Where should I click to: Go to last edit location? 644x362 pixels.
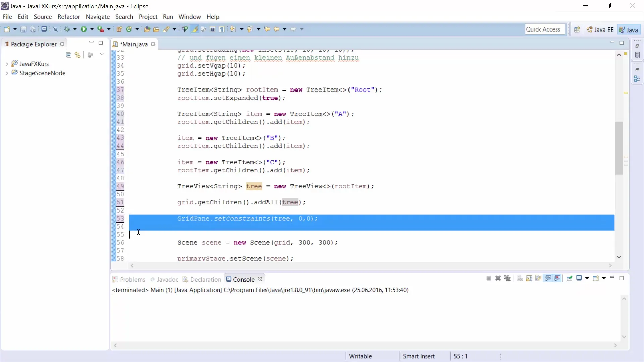coord(267,29)
